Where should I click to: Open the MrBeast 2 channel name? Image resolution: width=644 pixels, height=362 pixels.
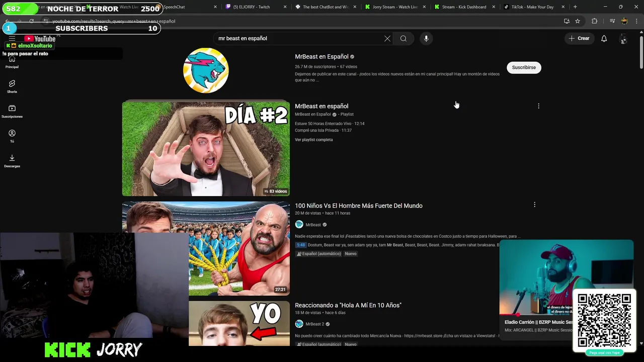pos(314,324)
